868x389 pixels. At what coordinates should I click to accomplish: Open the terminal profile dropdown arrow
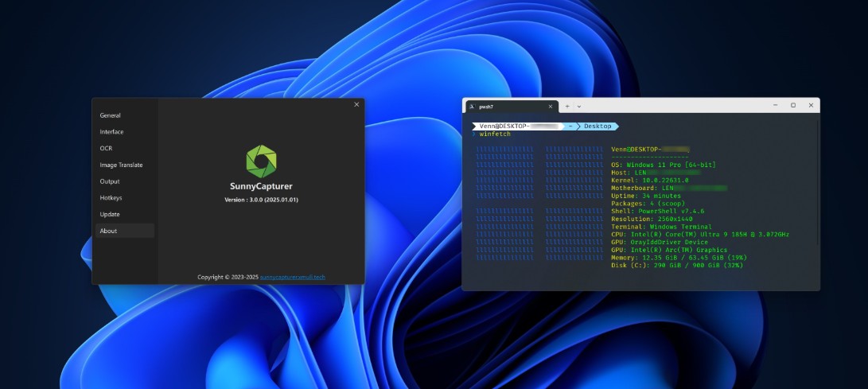(579, 107)
